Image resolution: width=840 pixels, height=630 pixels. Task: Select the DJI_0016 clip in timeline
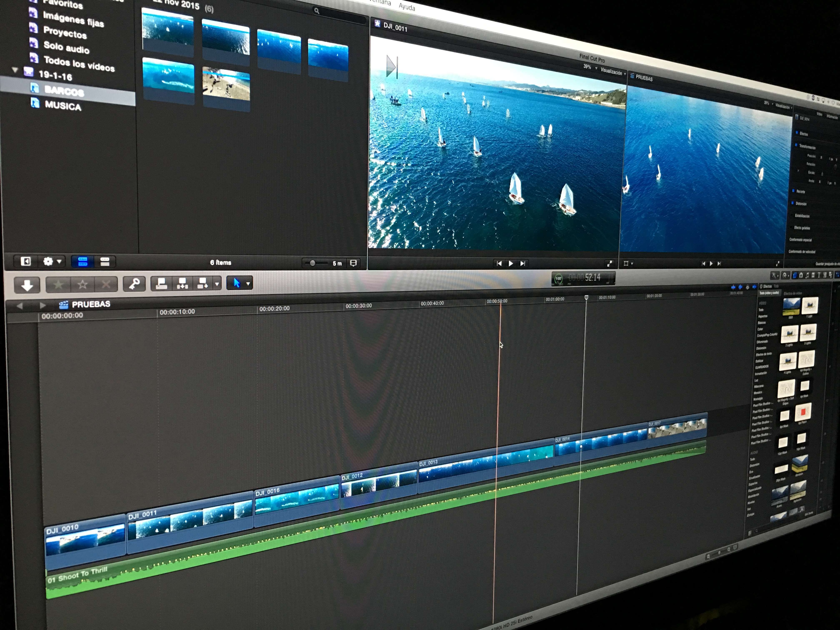[296, 501]
